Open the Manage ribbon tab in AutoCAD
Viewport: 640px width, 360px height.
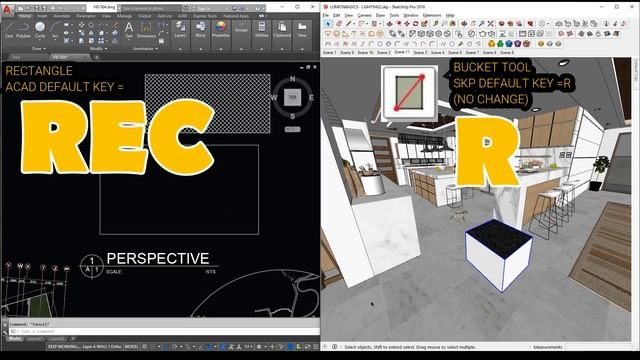coord(124,16)
